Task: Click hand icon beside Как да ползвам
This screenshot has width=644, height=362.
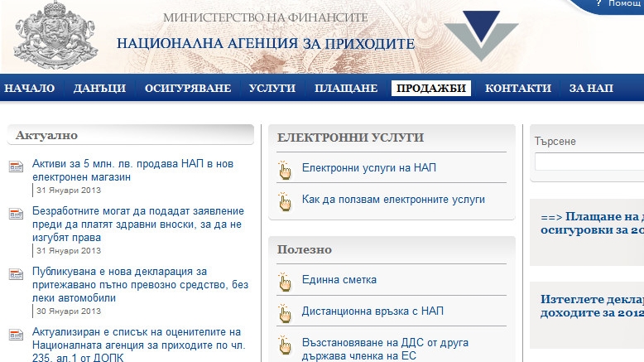Action: pos(284,201)
